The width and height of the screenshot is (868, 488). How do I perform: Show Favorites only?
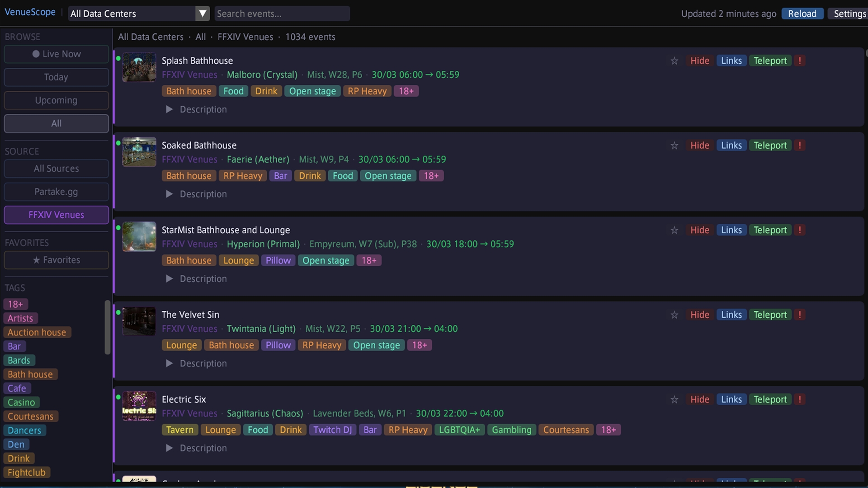(x=57, y=260)
